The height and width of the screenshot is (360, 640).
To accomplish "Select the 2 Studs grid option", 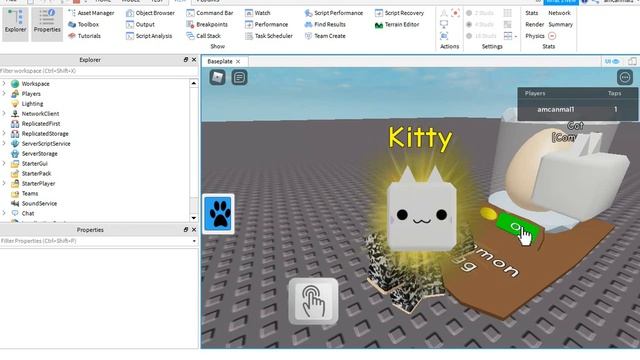I will click(480, 13).
